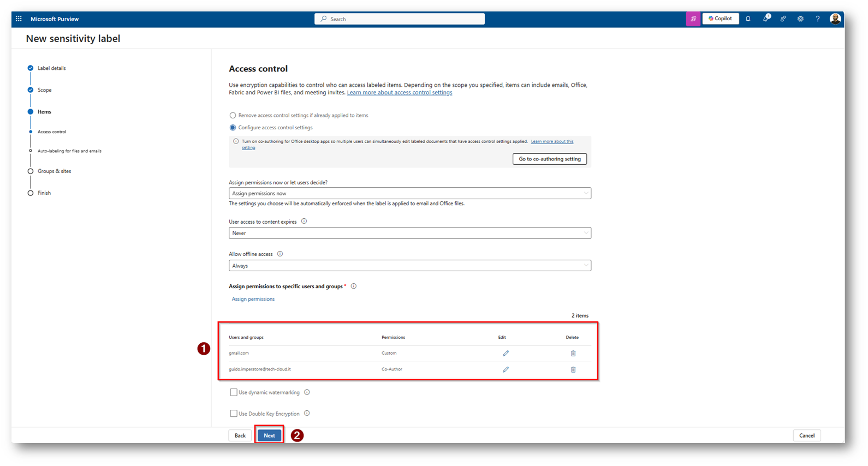868x466 pixels.
Task: Select Configure access control settings radio option
Action: pyautogui.click(x=233, y=128)
